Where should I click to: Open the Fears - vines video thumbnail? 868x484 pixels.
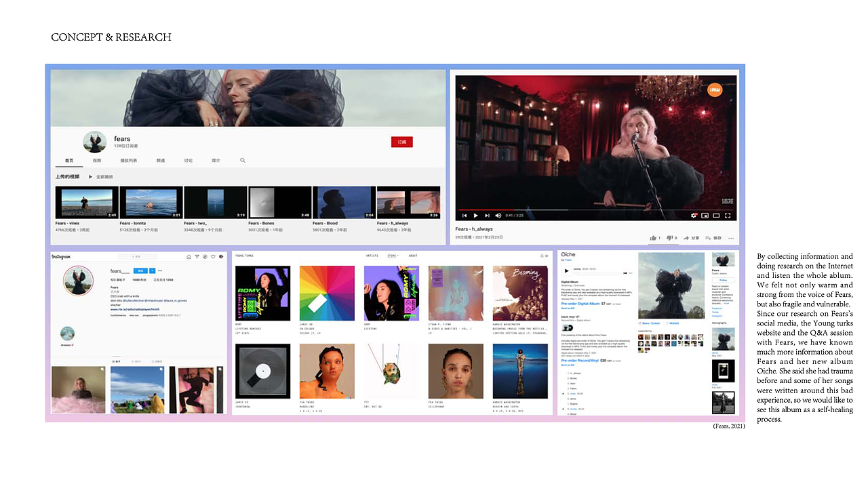pyautogui.click(x=87, y=202)
